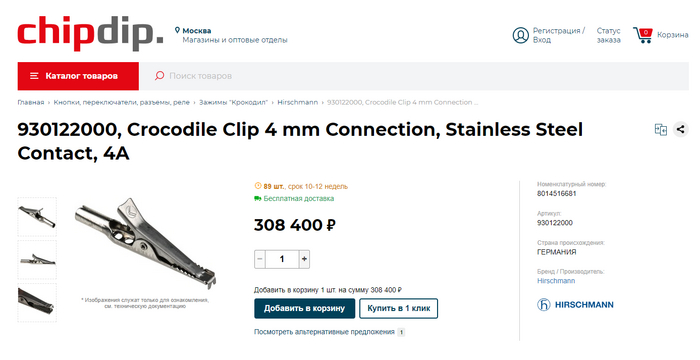Click the user account profile icon
Image resolution: width=700 pixels, height=360 pixels.
tap(521, 35)
